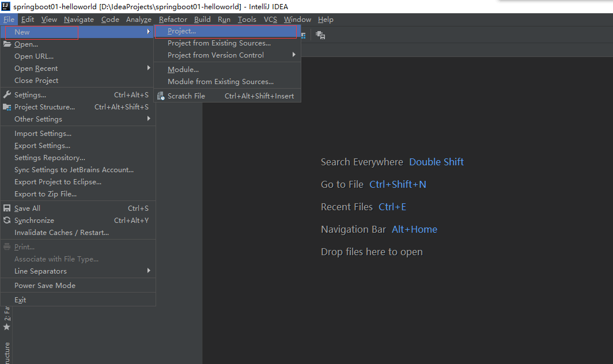The width and height of the screenshot is (613, 364).
Task: Click the Favorites star icon on sidebar
Action: click(7, 327)
